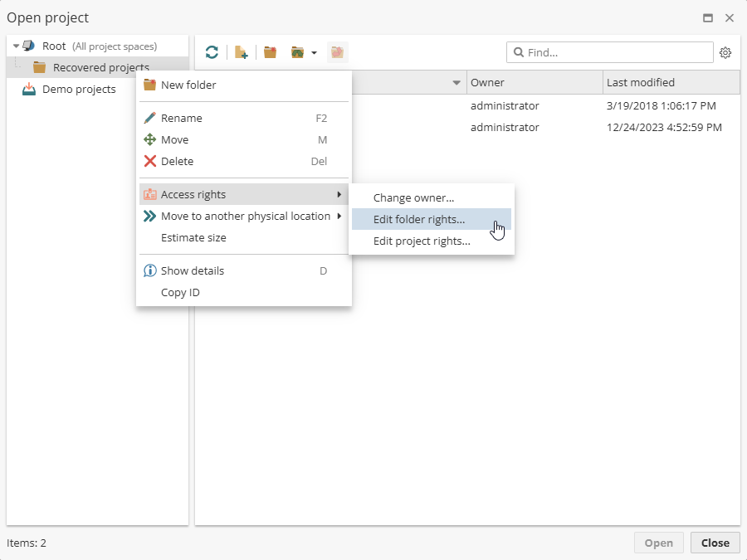
Task: Open the recovered projects toolbar icon
Action: [337, 51]
